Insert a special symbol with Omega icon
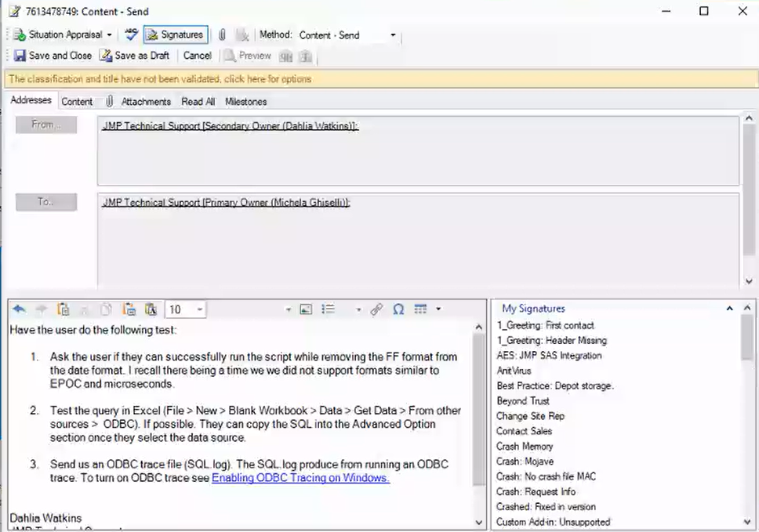Screen dimensions: 759x532 (x=398, y=309)
